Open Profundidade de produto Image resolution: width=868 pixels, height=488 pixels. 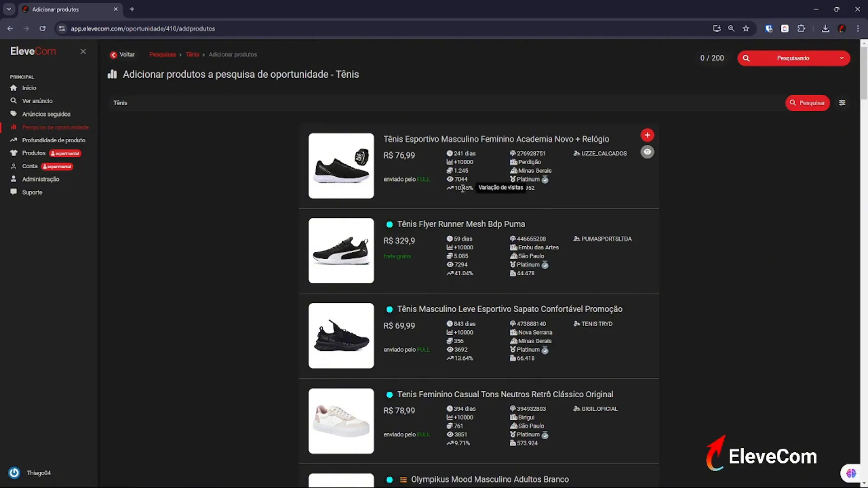pos(53,141)
